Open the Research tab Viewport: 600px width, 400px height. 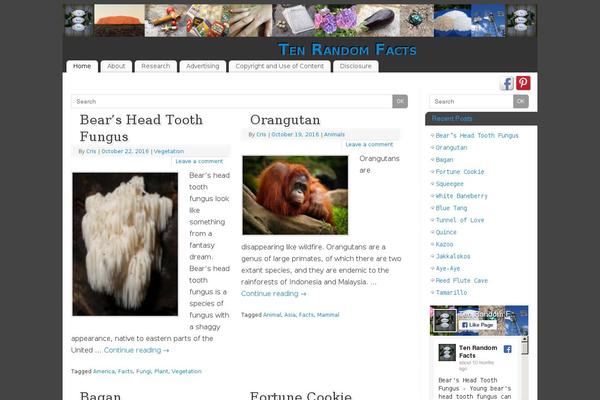(155, 66)
